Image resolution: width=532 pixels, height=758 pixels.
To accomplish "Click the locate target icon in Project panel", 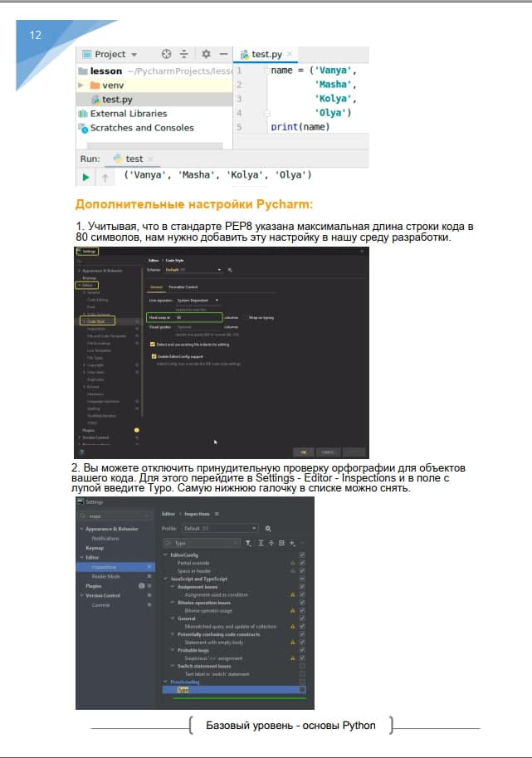I will [x=165, y=54].
